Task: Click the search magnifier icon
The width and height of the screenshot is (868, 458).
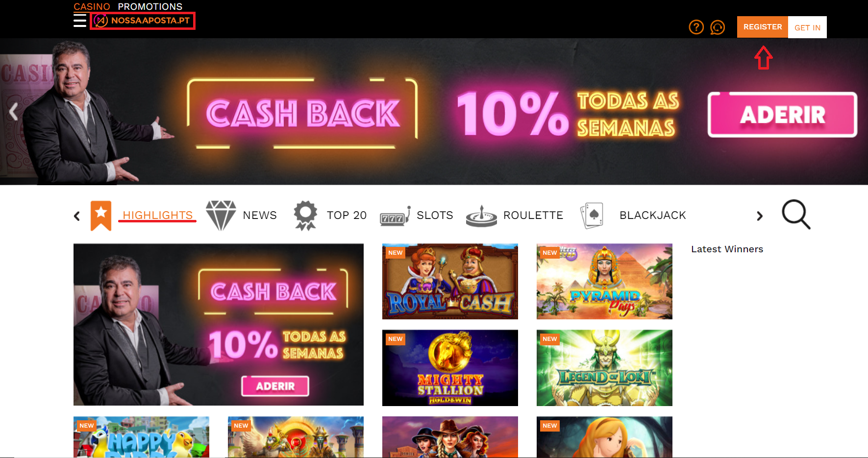Action: tap(796, 215)
